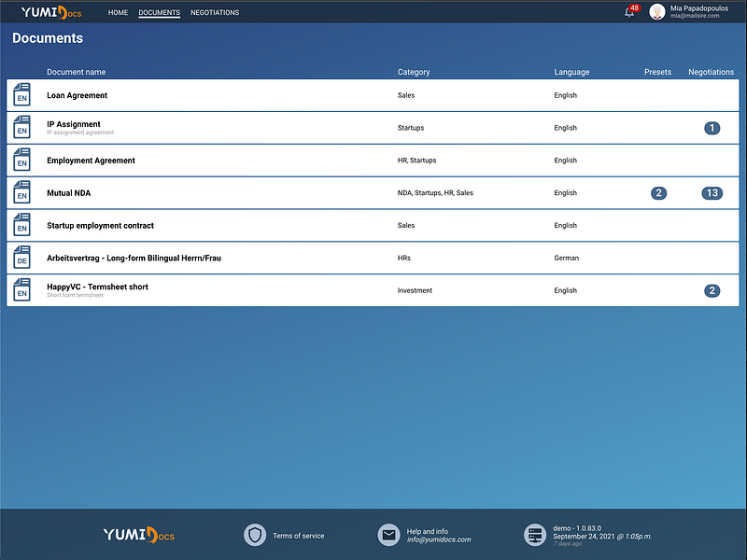Sort by Document name column header
The width and height of the screenshot is (747, 560).
[x=77, y=72]
